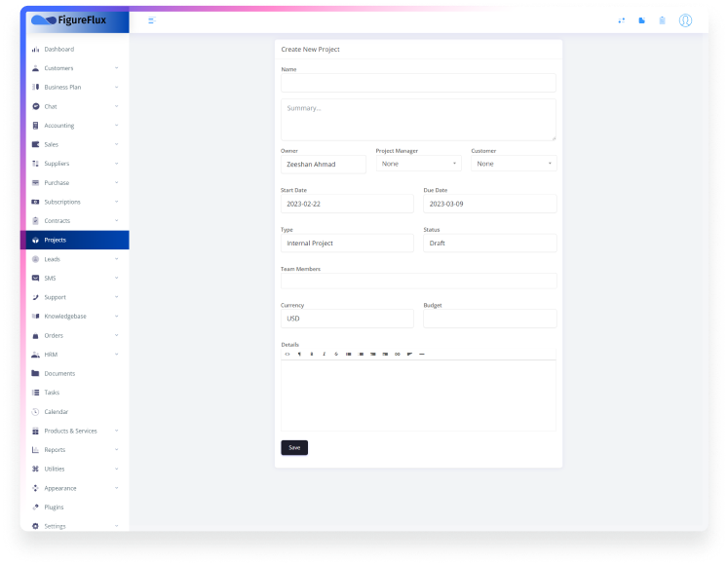Viewport: 728px width, 565px height.
Task: Click the Owner field Zeeshan Ahmad
Action: (x=324, y=165)
